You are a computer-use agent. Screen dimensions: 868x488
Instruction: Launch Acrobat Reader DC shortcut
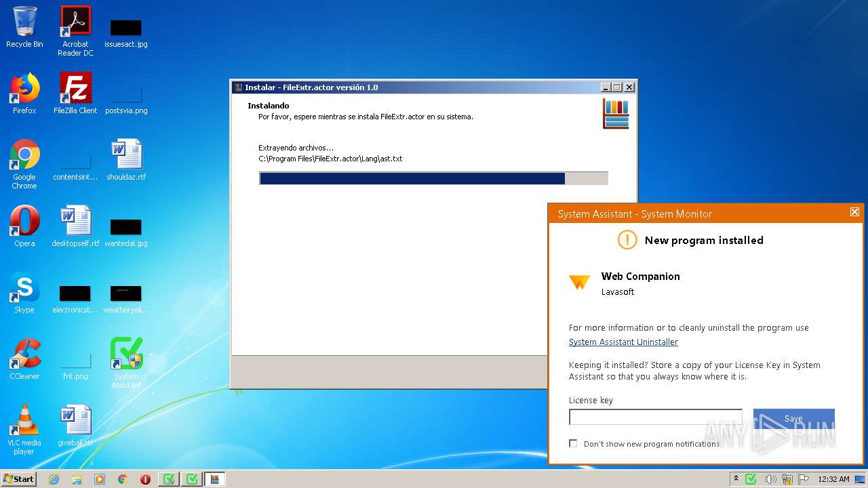(x=75, y=31)
